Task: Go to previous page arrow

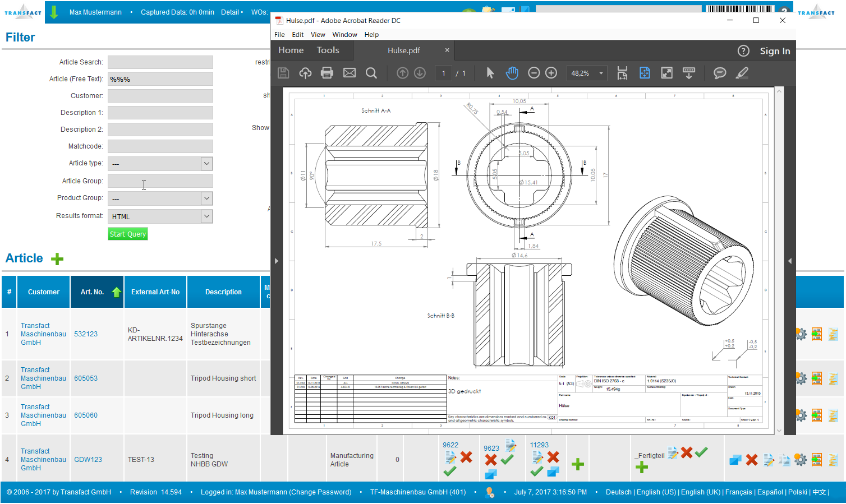Action: (x=402, y=73)
